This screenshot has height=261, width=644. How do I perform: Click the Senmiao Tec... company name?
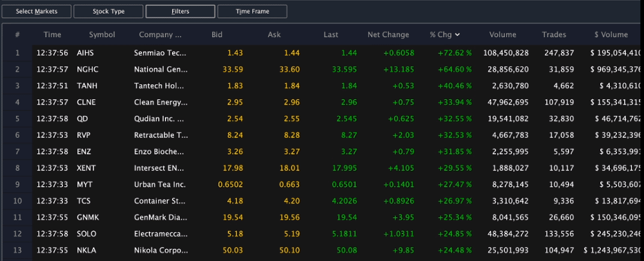click(160, 53)
